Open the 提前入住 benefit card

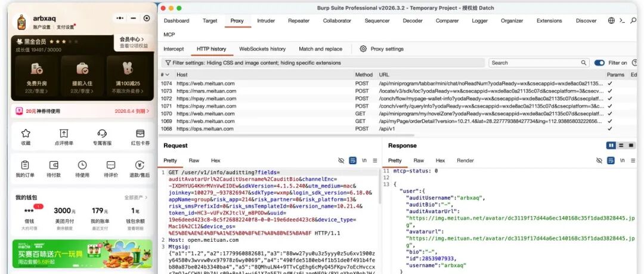(x=82, y=77)
